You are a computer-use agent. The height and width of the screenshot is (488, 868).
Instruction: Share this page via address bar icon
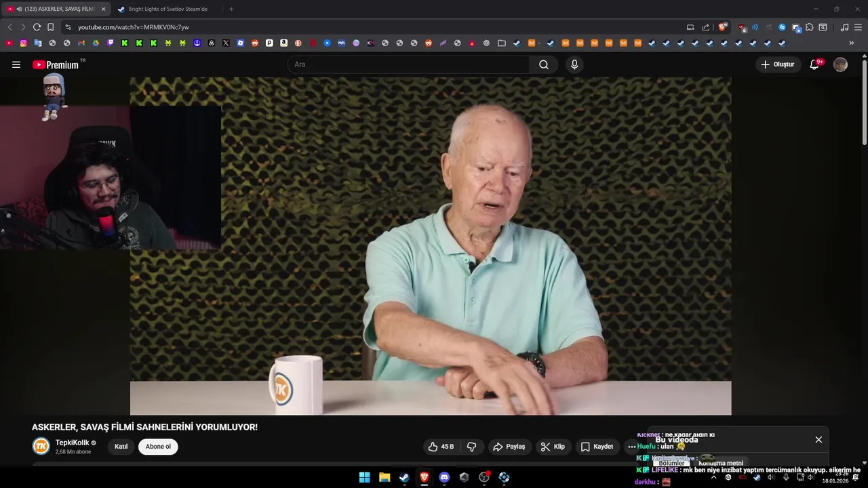705,27
